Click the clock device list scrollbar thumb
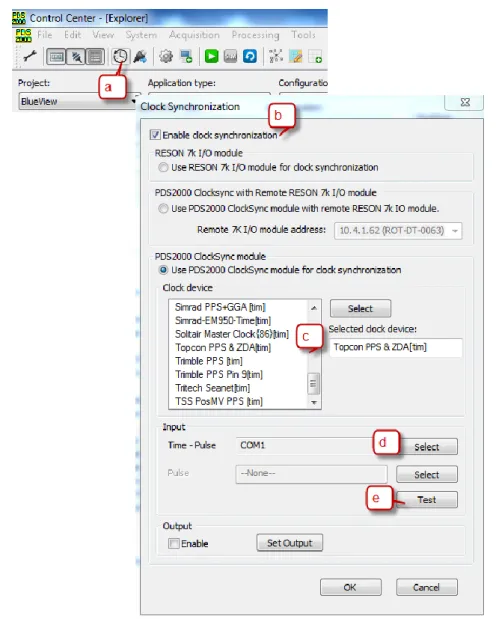 313,383
